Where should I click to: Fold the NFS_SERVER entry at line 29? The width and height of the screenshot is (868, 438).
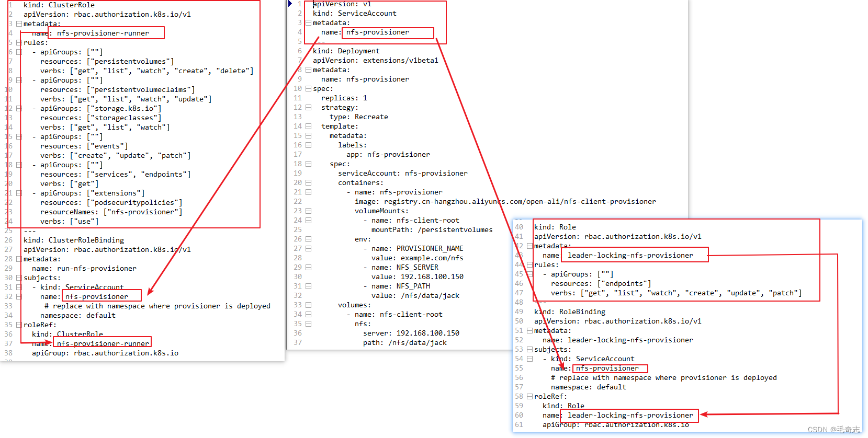pos(308,267)
